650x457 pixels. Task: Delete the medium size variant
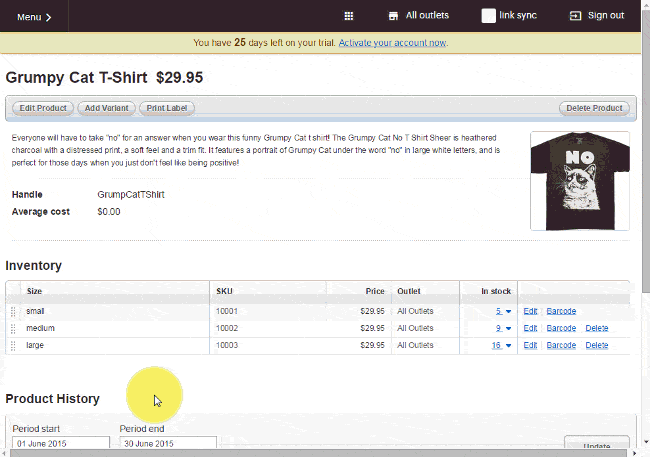[596, 328]
